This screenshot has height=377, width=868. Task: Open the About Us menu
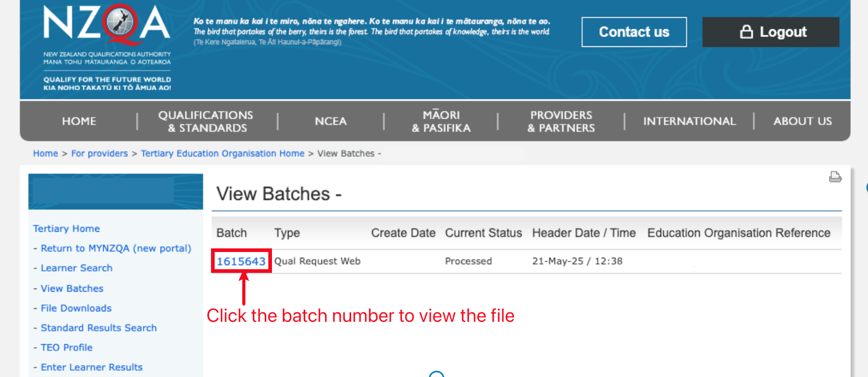(x=802, y=121)
